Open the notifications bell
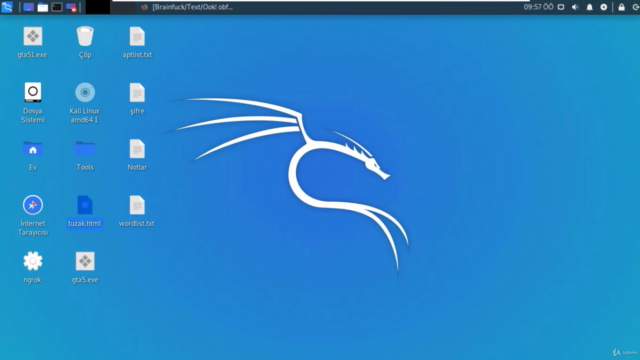The width and height of the screenshot is (640, 360). pos(589,7)
